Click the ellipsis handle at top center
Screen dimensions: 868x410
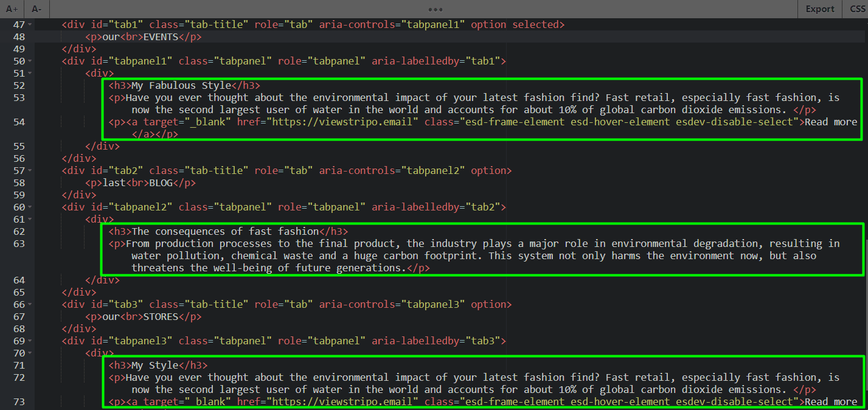pyautogui.click(x=435, y=9)
